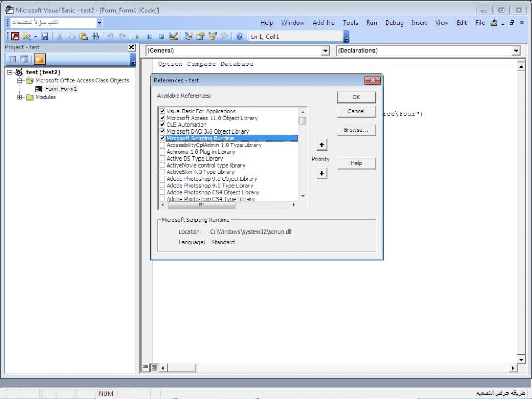Open Project pane toolbar options arrow
Viewport: 532px width, 399px height.
[x=134, y=60]
